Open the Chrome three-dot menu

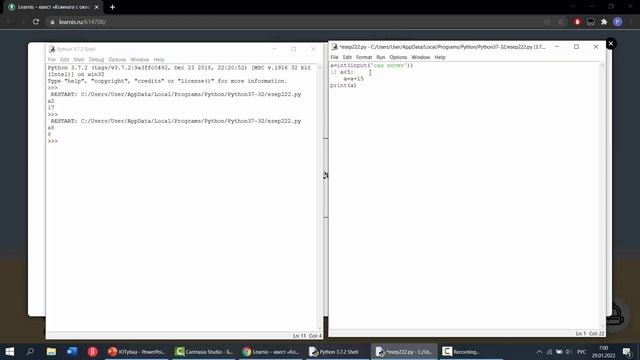(631, 22)
